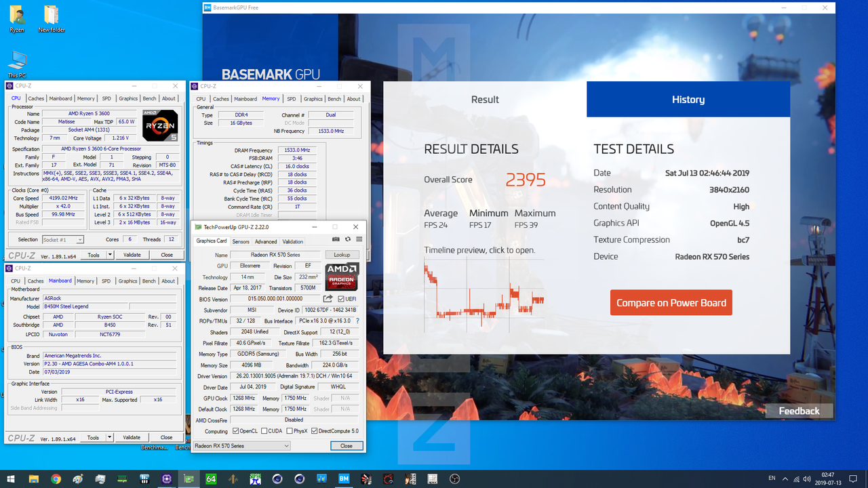Toggle the CUDA checkbox

point(264,431)
